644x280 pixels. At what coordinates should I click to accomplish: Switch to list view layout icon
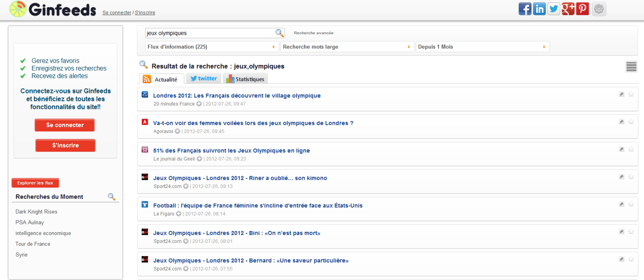click(631, 67)
